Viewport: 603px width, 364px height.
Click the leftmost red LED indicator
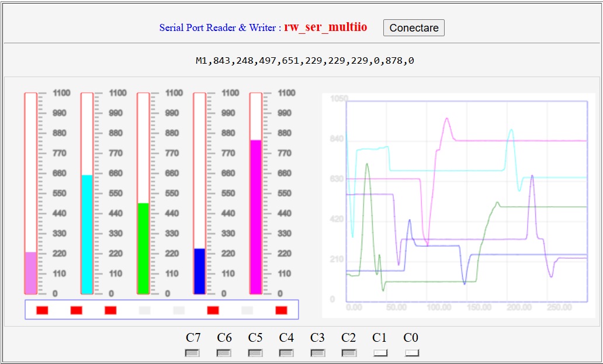(x=42, y=310)
